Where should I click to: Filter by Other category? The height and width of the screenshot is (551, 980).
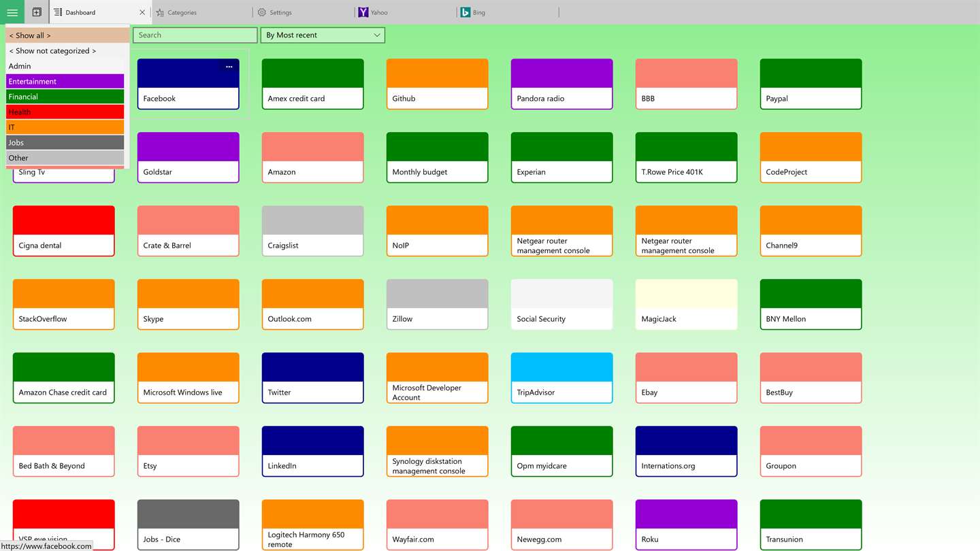coord(65,158)
